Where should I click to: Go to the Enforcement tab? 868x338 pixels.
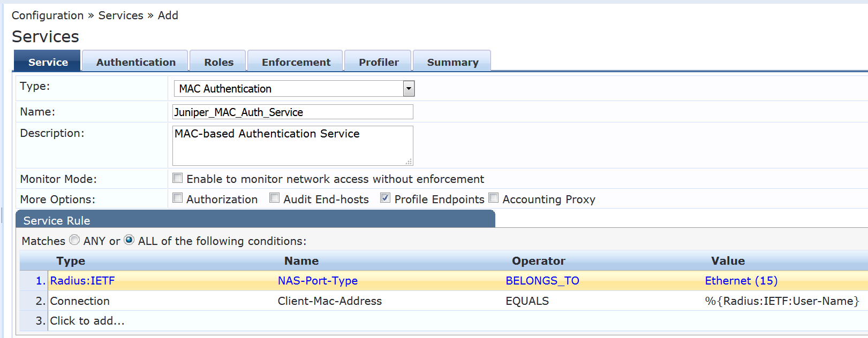pos(296,62)
